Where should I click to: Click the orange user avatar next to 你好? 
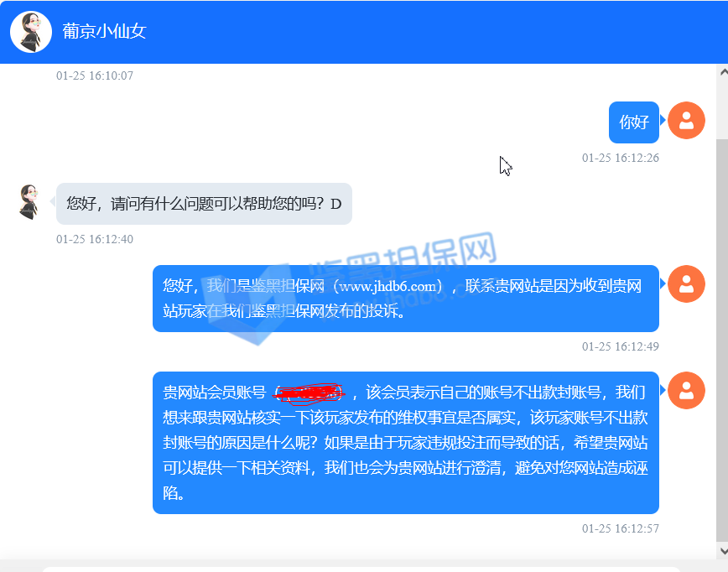click(686, 120)
